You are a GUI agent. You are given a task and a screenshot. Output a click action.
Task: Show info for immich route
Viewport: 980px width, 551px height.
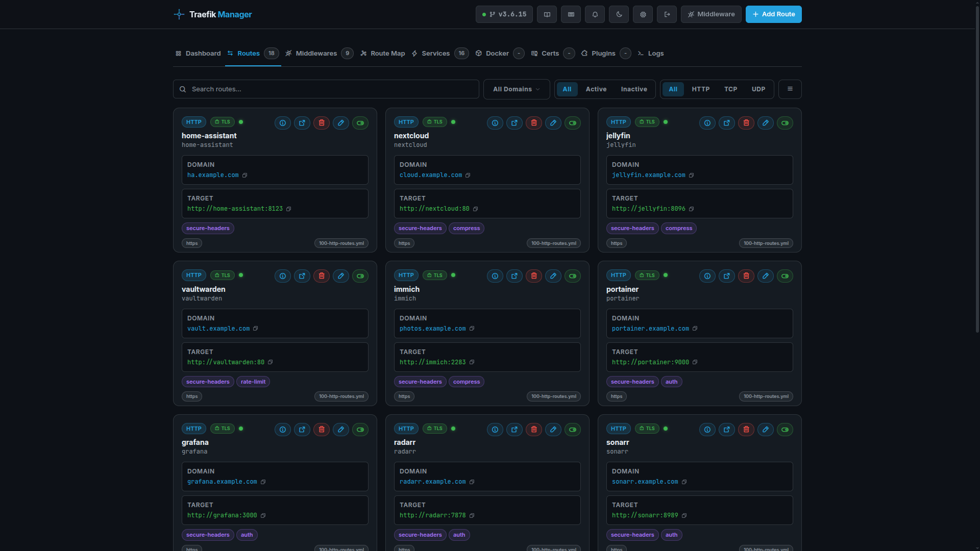pos(495,276)
